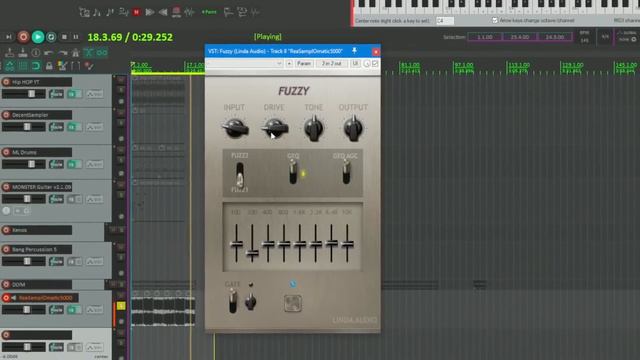Arm record on the MONSTER Guitar track
The image size is (640, 360).
6,187
